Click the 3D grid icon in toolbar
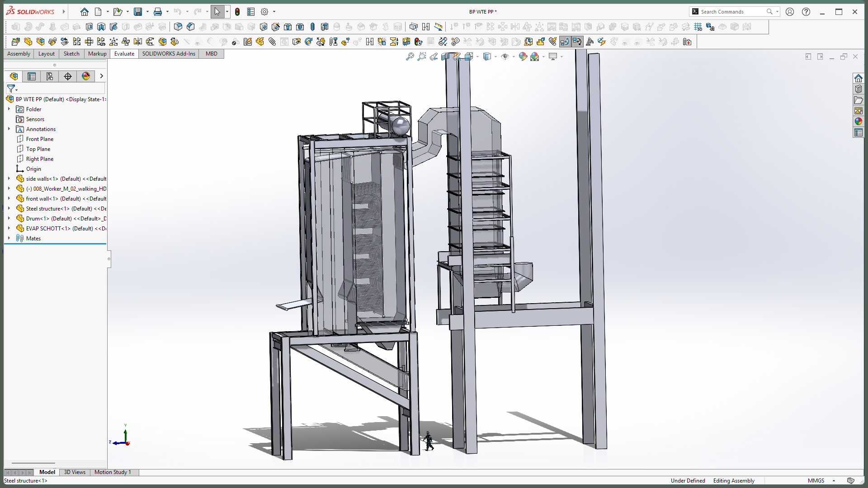This screenshot has width=868, height=488. pyautogui.click(x=698, y=27)
